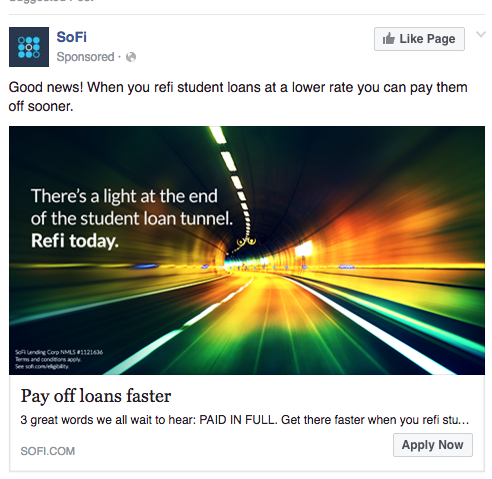Click the Suggested Post header text

click(x=52, y=1)
